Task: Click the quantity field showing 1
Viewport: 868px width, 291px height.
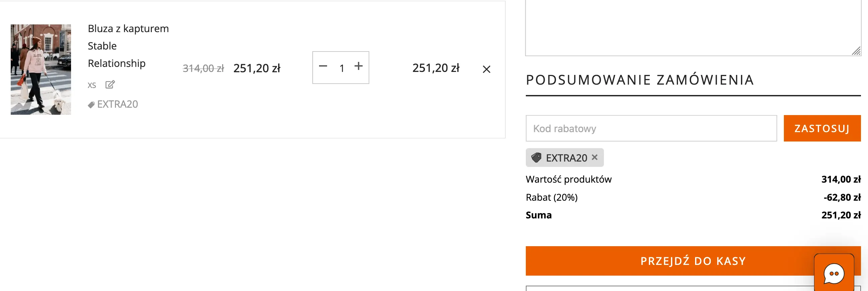Action: (342, 68)
